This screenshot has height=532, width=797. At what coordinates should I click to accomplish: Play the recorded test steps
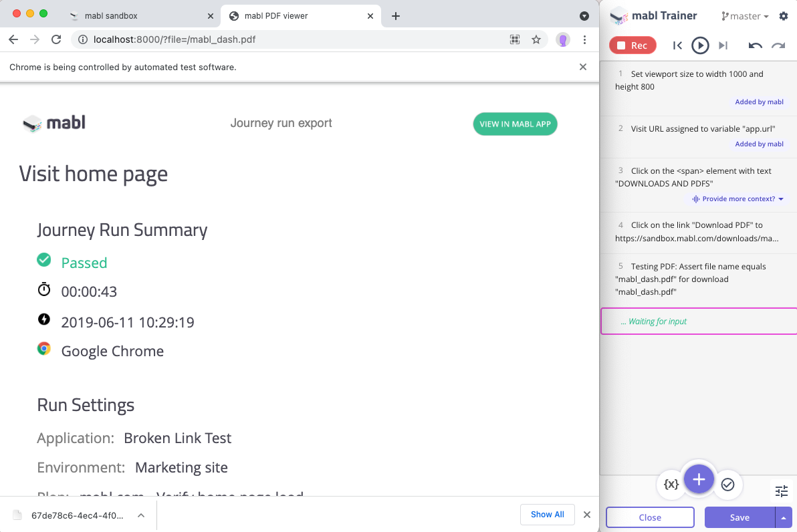coord(700,45)
